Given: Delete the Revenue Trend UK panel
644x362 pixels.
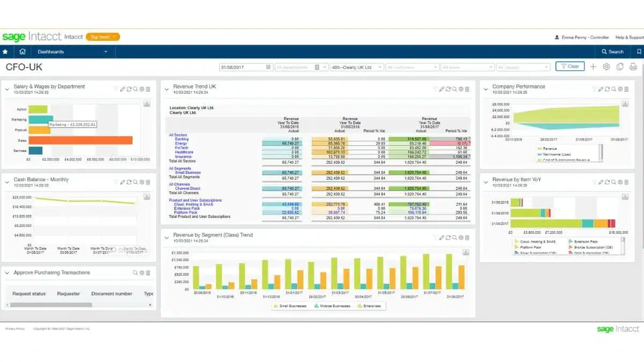Looking at the screenshot, I should coord(467,89).
